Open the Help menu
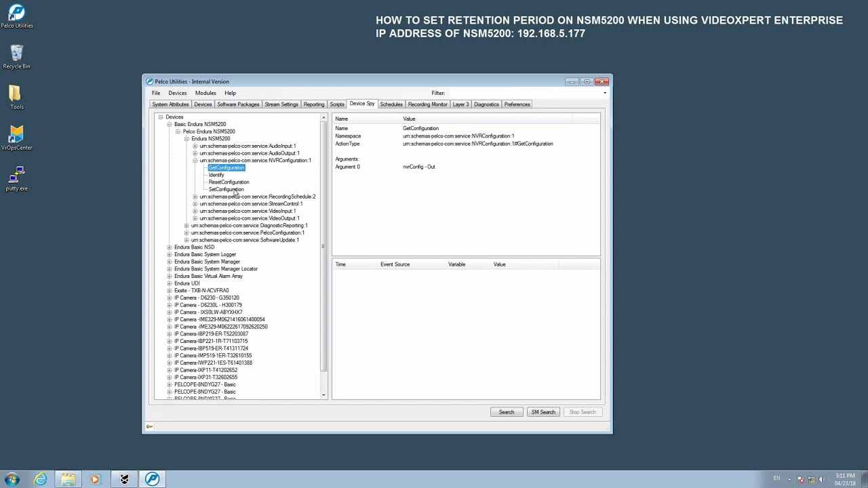This screenshot has height=488, width=868. 231,93
